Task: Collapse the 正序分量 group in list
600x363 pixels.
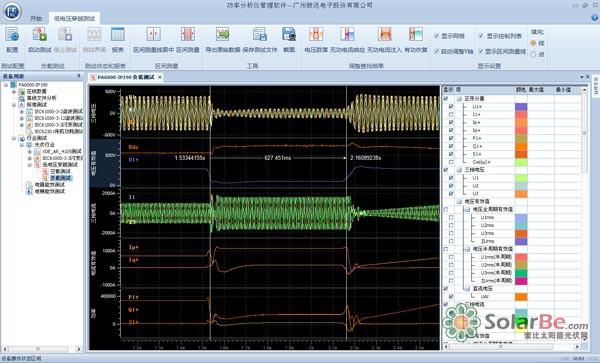Action: tap(459, 99)
